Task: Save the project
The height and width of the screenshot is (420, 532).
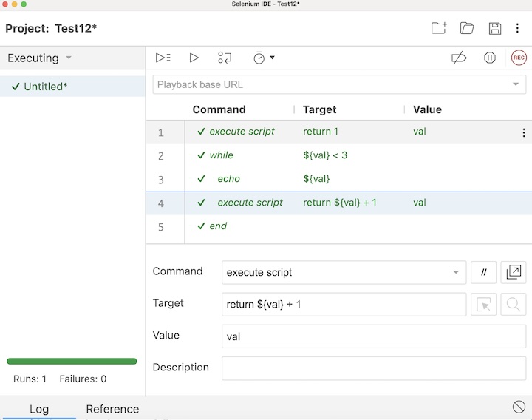Action: point(495,28)
